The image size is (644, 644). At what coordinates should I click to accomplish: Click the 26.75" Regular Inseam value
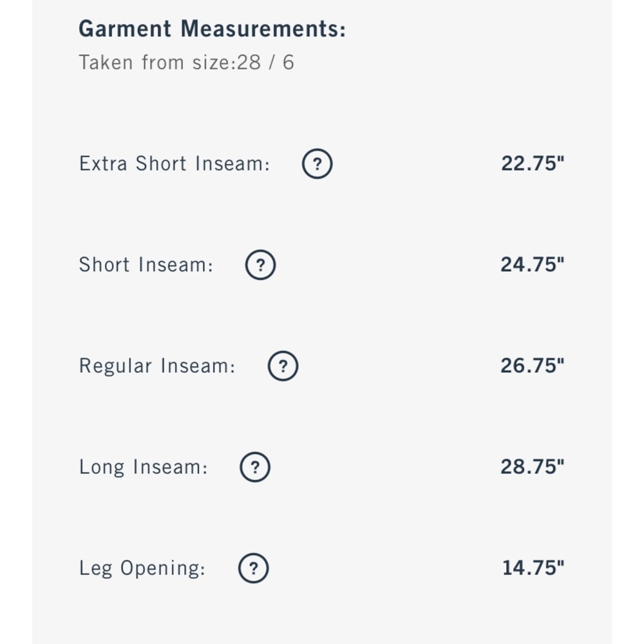coord(533,366)
